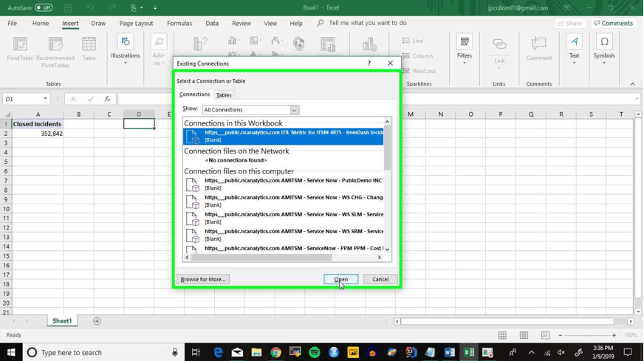
Task: Select Service Now - PublicDemo INC connection
Action: click(x=284, y=184)
